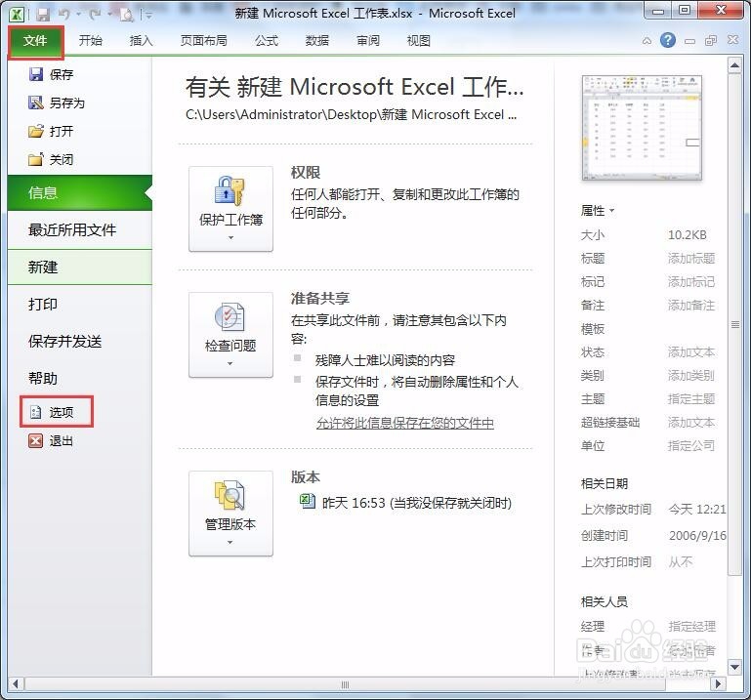The width and height of the screenshot is (751, 700).
Task: Switch to the 插入 tab
Action: (x=141, y=41)
